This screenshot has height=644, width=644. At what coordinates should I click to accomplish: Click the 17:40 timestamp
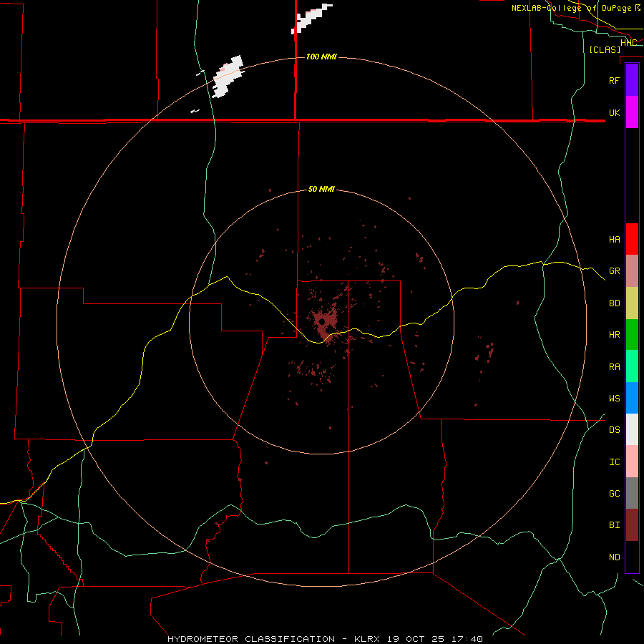coord(469,639)
